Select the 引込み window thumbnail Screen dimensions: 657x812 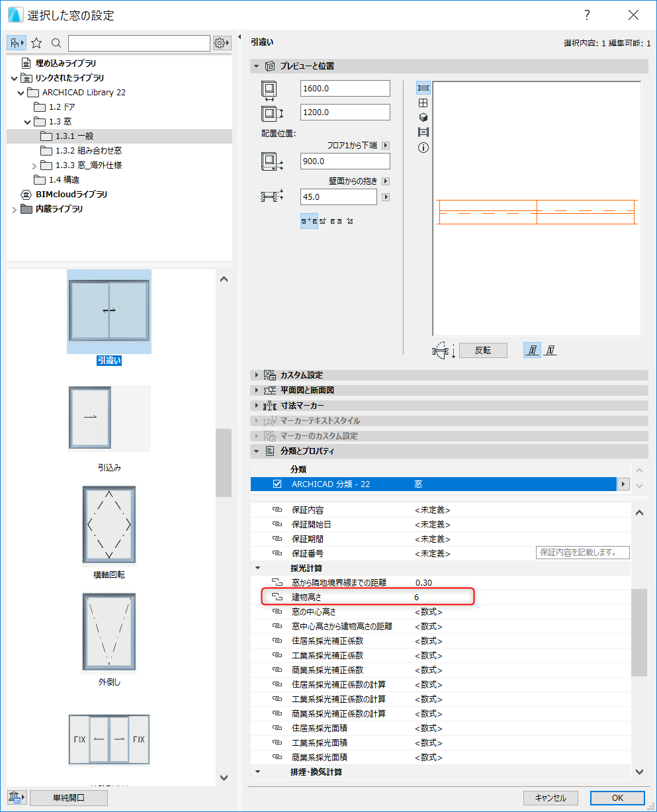click(x=109, y=419)
